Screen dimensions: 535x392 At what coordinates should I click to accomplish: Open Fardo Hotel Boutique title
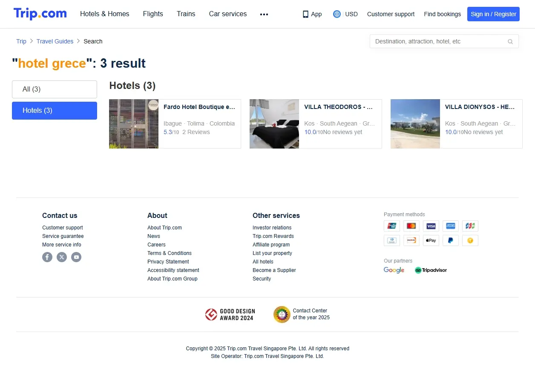click(x=199, y=107)
